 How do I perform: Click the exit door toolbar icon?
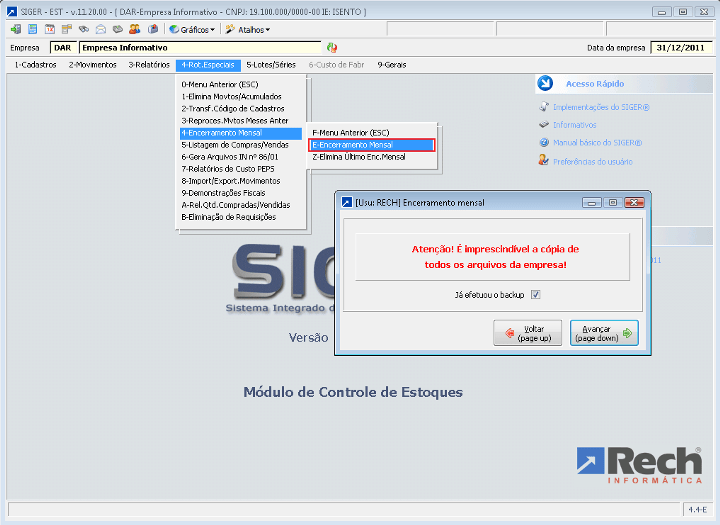tap(16, 29)
